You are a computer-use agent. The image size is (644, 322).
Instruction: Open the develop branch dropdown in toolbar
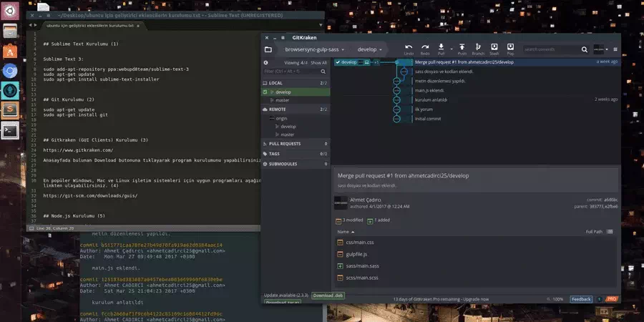pos(370,49)
